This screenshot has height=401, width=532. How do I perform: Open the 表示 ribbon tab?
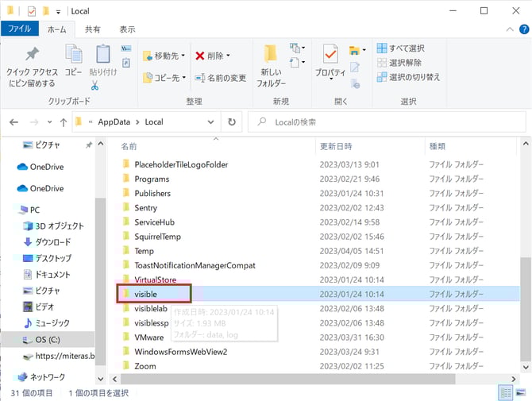127,29
